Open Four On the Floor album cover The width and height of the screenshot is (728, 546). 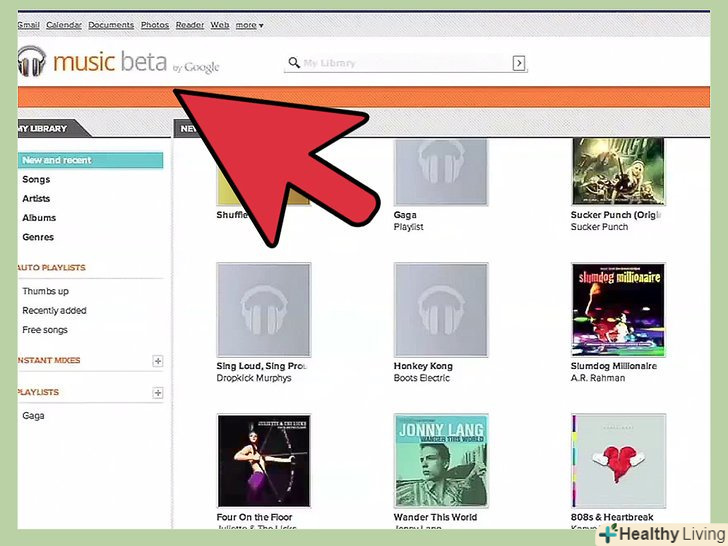pyautogui.click(x=264, y=461)
